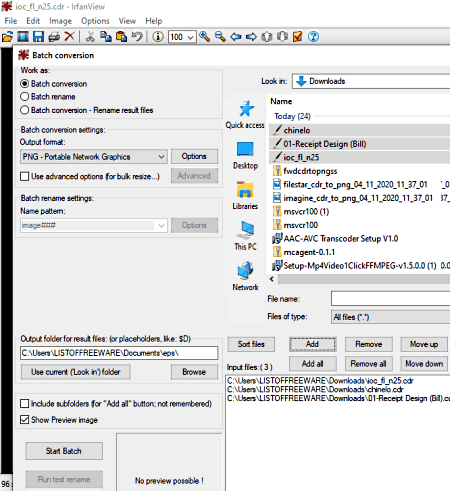The height and width of the screenshot is (491, 450).
Task: Delete file with the red X icon
Action: (x=69, y=37)
